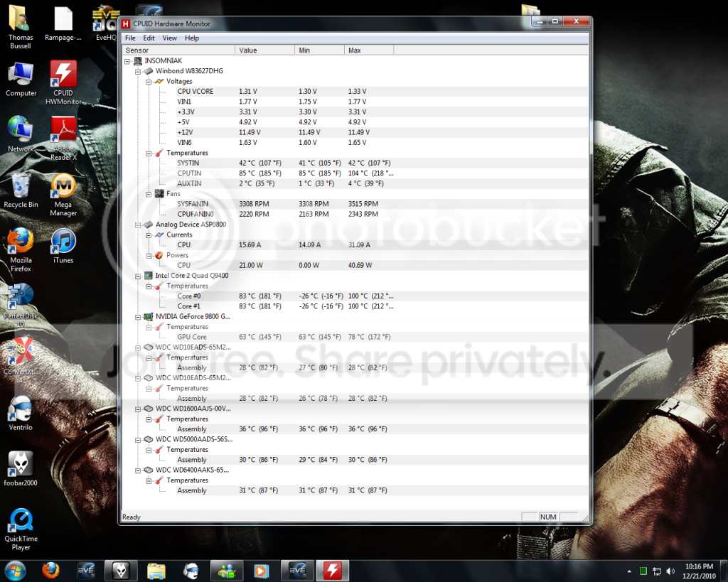The height and width of the screenshot is (582, 728).
Task: Collapse the Fans tree group
Action: (x=149, y=194)
